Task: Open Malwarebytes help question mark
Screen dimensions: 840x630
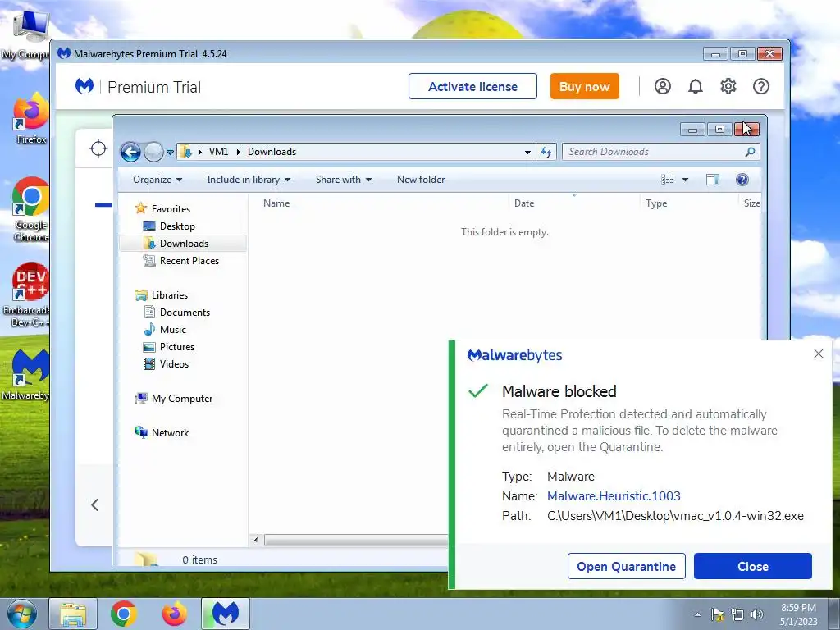Action: 761,86
